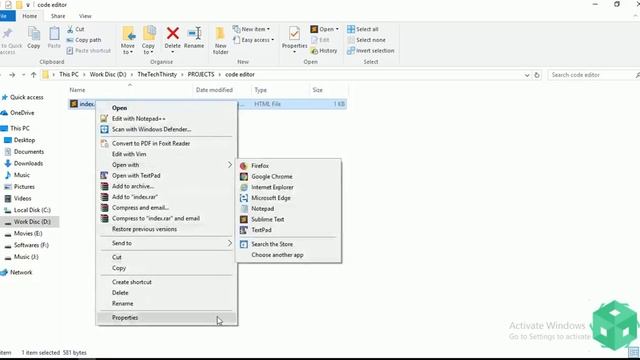Click the New folder icon

click(220, 34)
